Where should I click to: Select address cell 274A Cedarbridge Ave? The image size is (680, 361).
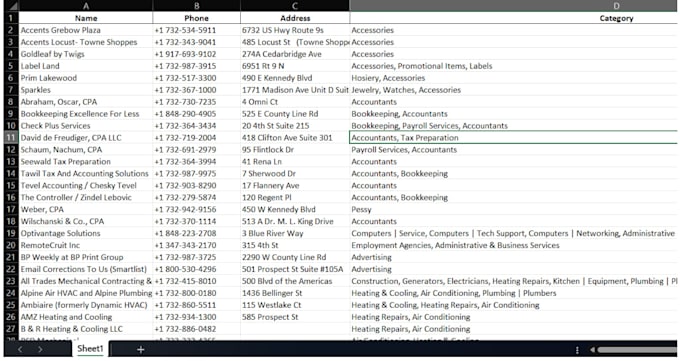click(x=295, y=54)
